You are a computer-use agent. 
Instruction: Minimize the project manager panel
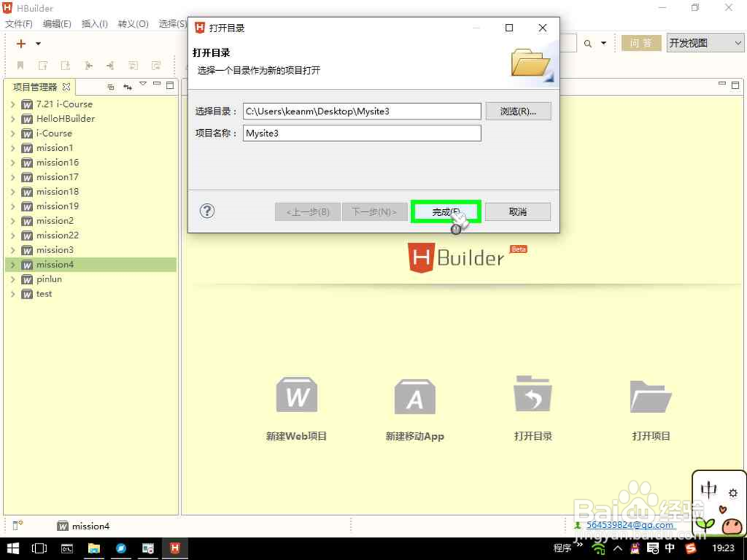point(157,84)
